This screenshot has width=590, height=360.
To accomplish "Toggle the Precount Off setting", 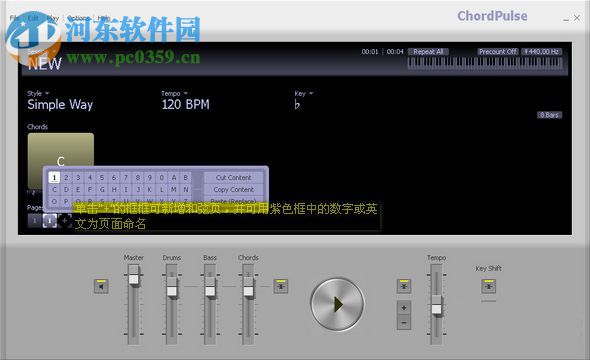I will tap(498, 52).
